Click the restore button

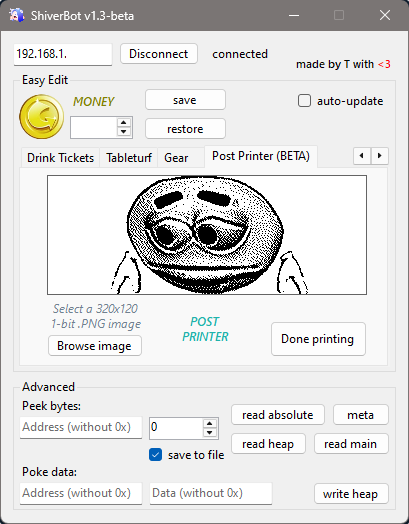[x=185, y=129]
